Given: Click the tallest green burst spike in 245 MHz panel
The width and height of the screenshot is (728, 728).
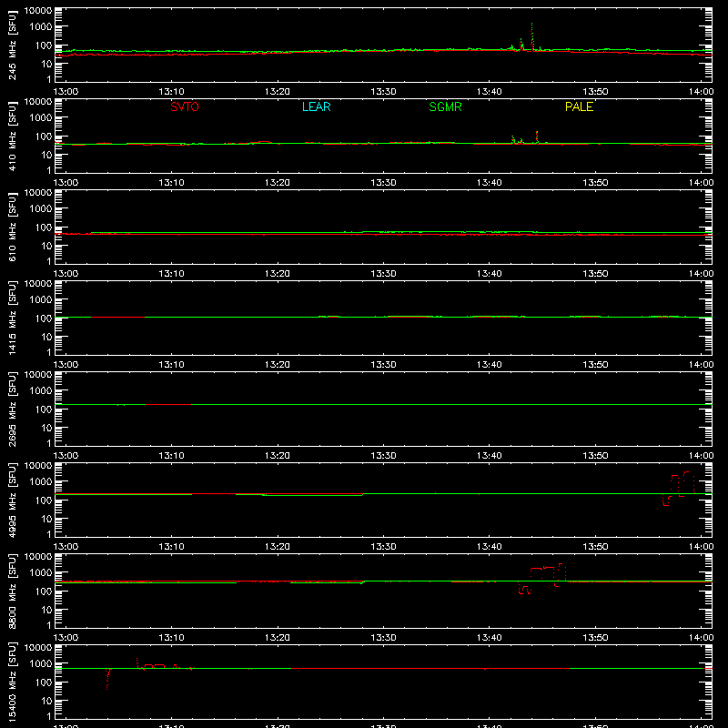Looking at the screenshot, I should click(532, 36).
